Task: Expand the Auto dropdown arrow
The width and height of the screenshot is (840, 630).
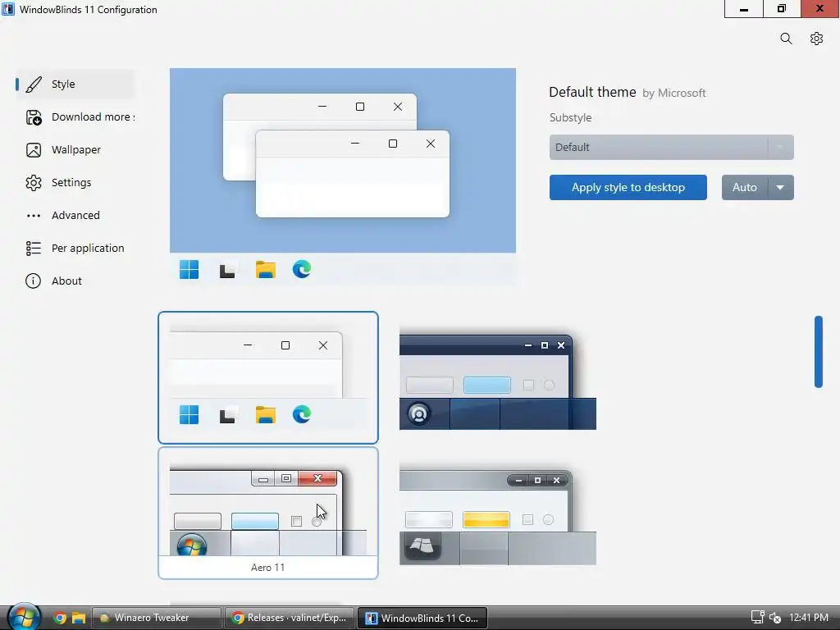Action: click(x=781, y=188)
